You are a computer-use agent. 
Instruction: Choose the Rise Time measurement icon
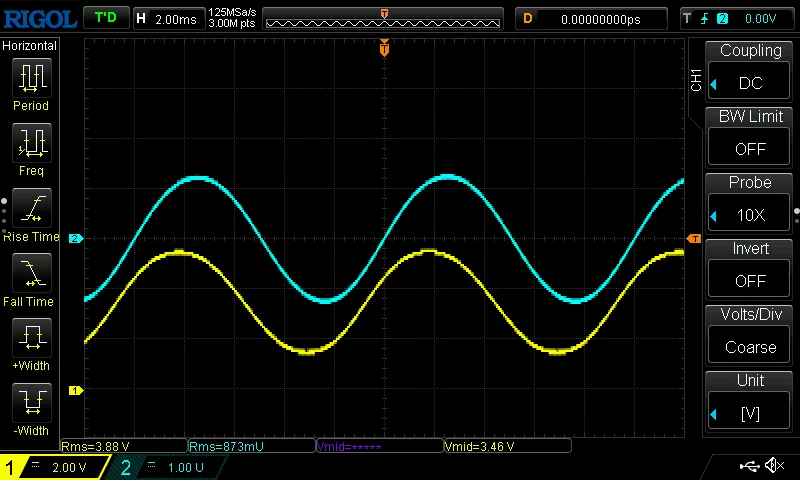(31, 209)
